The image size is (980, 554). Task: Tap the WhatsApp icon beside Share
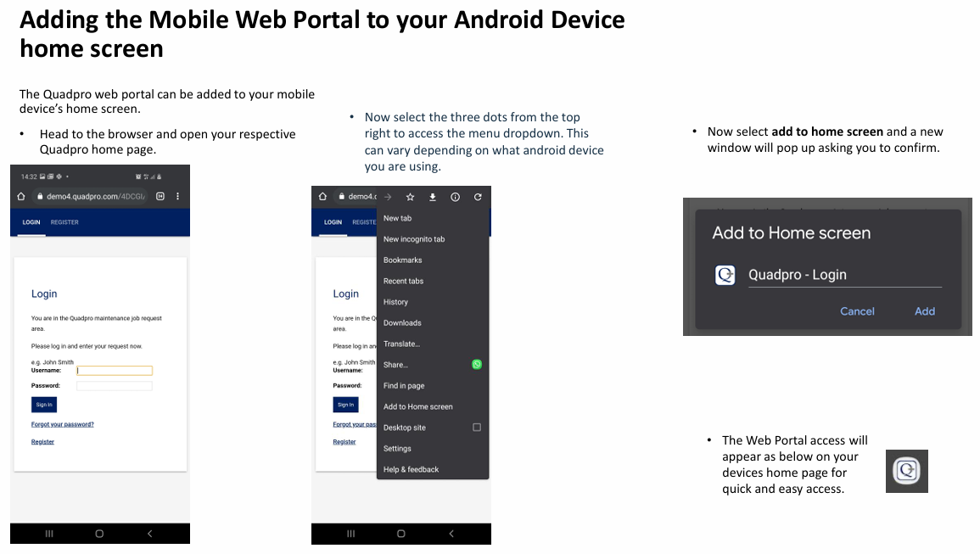tap(477, 365)
